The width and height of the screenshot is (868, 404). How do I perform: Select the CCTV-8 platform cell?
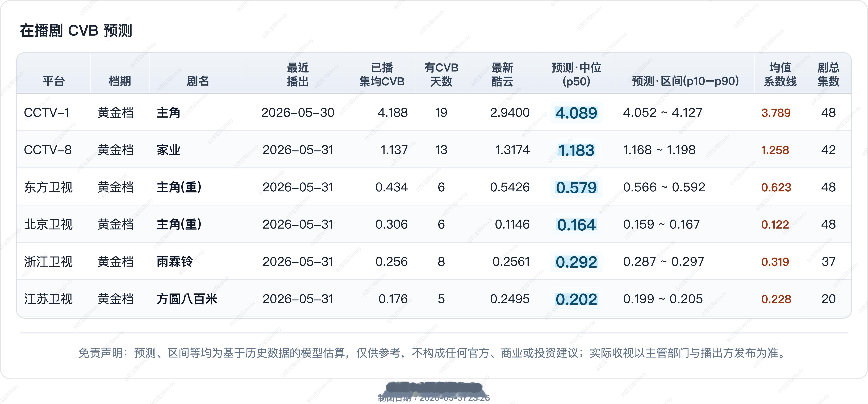[48, 150]
